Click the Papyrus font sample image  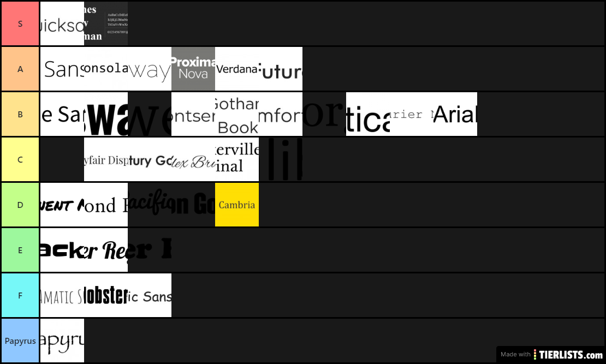pos(62,341)
